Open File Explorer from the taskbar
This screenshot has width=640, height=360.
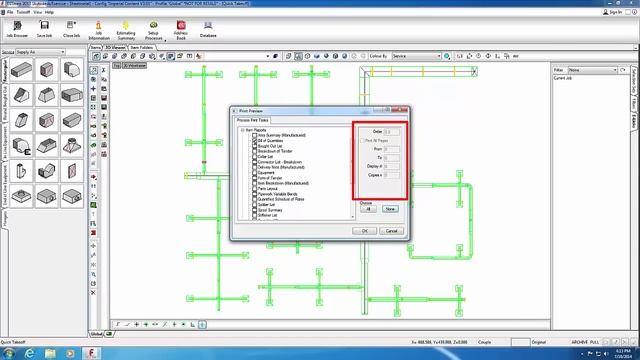[50, 353]
